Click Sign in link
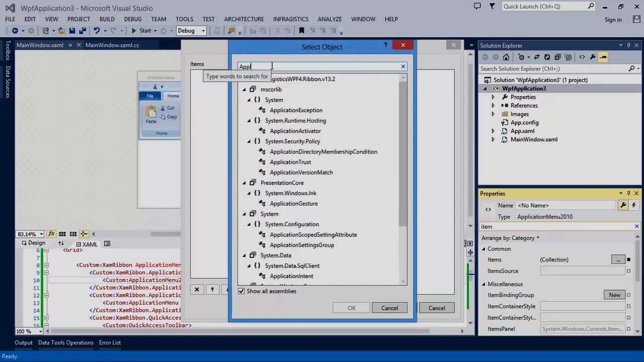 pyautogui.click(x=613, y=20)
